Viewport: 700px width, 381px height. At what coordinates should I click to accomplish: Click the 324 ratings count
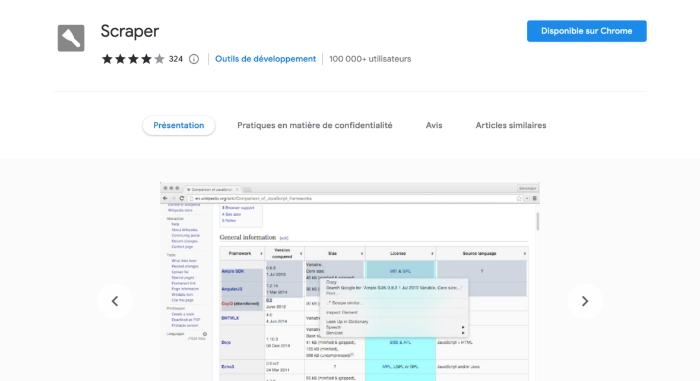click(x=175, y=59)
